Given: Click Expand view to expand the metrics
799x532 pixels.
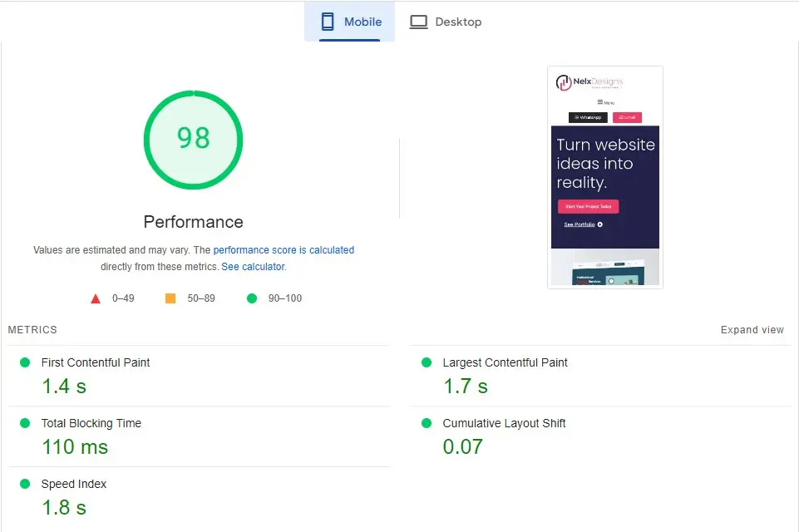Looking at the screenshot, I should 752,329.
